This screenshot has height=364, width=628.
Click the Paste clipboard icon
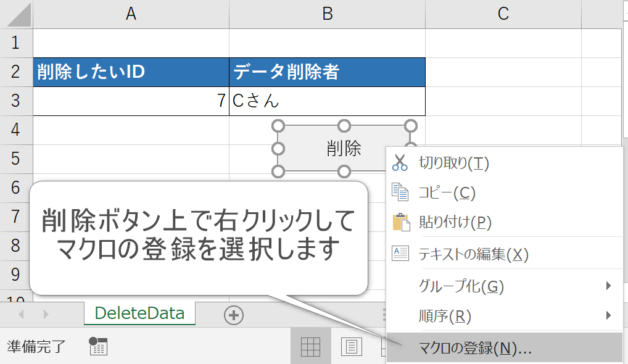(x=400, y=222)
